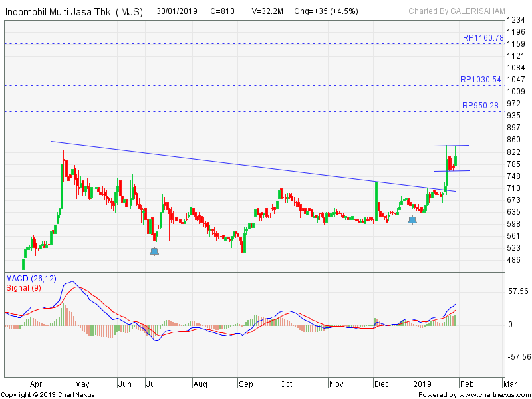
Task: Select the RP950.28 resistance level label
Action: coord(480,106)
